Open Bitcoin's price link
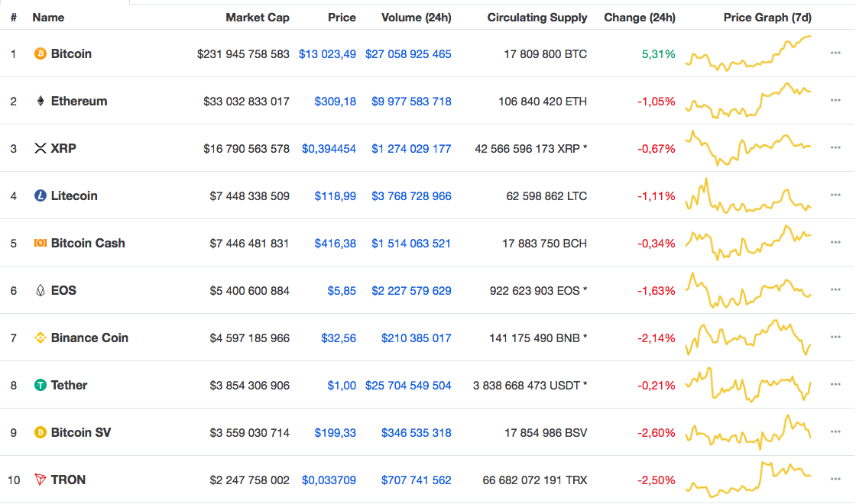This screenshot has width=856, height=504. click(328, 54)
